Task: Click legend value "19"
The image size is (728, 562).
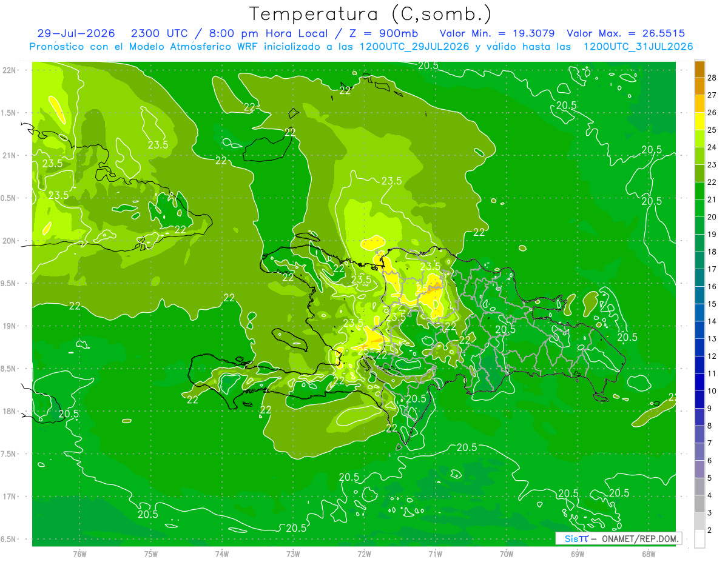Action: point(712,234)
